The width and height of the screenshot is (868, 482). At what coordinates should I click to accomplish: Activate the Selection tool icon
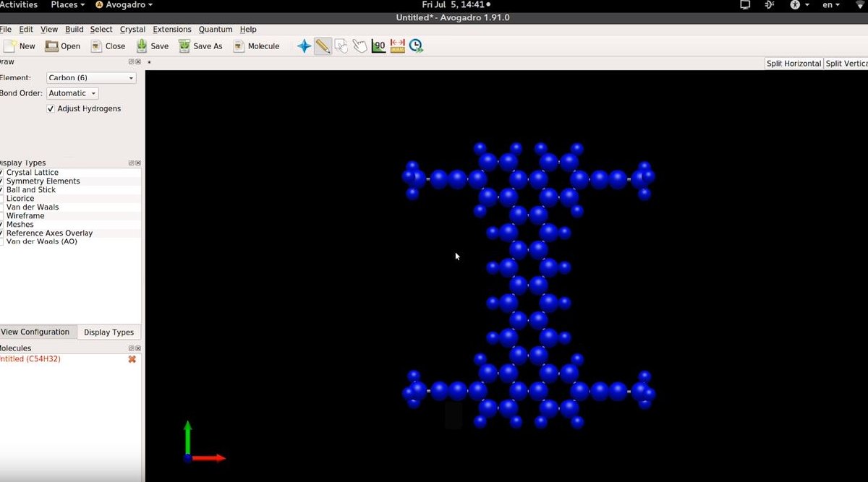click(341, 46)
